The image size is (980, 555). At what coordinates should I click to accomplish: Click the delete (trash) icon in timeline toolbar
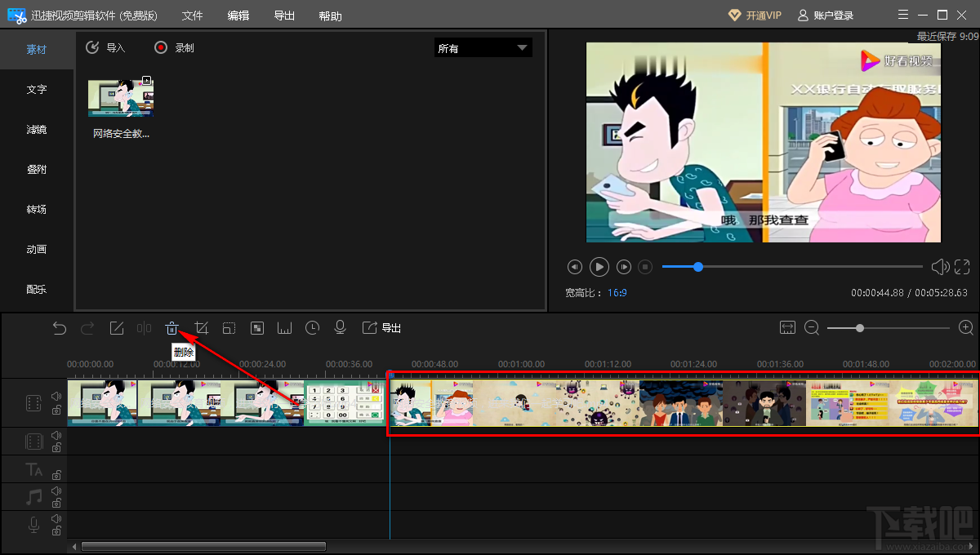[x=171, y=328]
